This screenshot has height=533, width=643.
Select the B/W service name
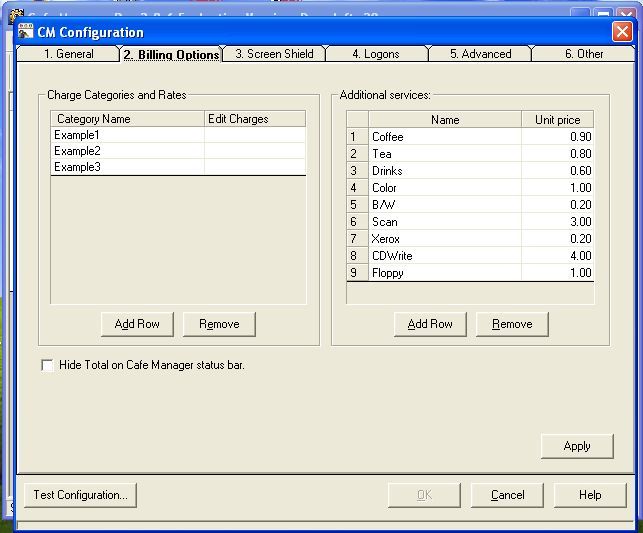click(x=445, y=205)
